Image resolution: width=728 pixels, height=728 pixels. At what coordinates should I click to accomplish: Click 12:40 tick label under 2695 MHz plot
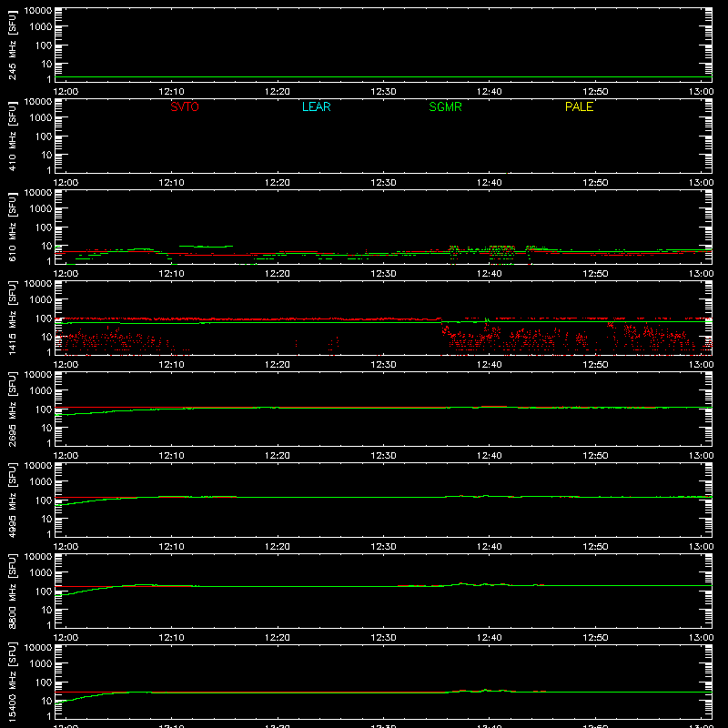490,456
